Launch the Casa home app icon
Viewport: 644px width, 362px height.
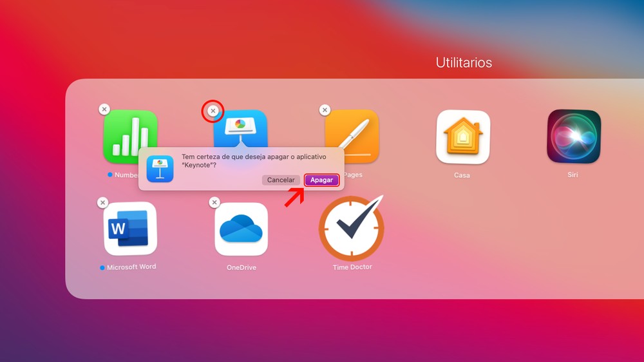(x=462, y=137)
